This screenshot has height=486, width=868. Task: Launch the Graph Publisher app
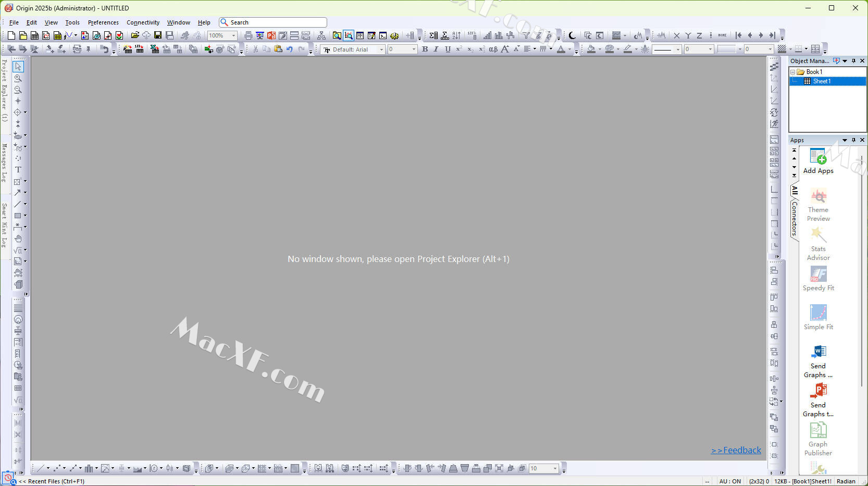coord(818,439)
